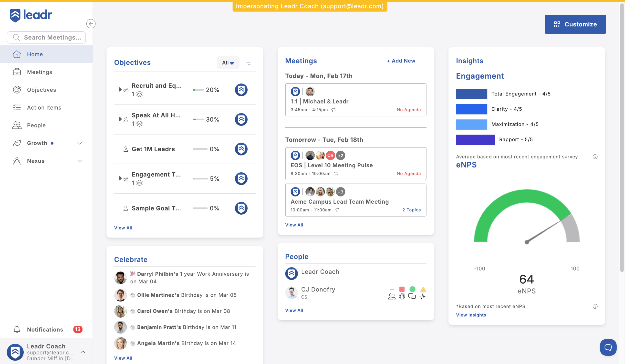625x364 pixels.
Task: Click the Rapport engagement color bar
Action: click(475, 140)
